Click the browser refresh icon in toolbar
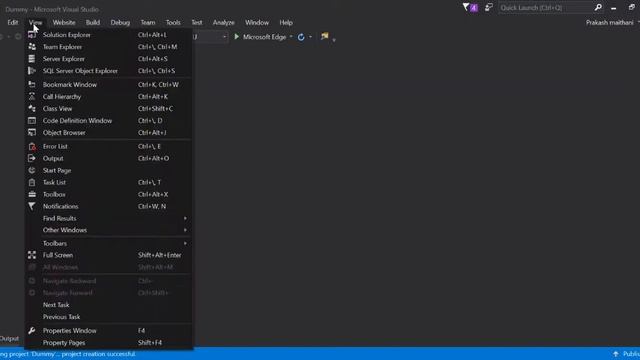Screen dimensions: 640x360 (x=301, y=37)
